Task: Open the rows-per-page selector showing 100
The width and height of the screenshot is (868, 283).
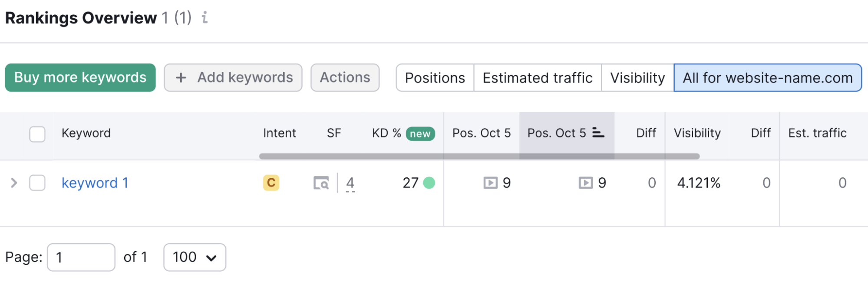Action: pos(194,257)
